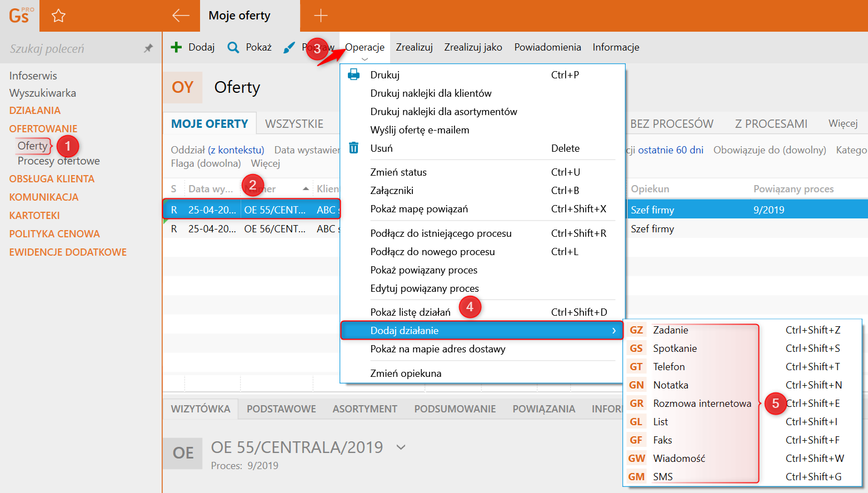
Task: Click the Szukaj poleceń search field
Action: (x=72, y=49)
